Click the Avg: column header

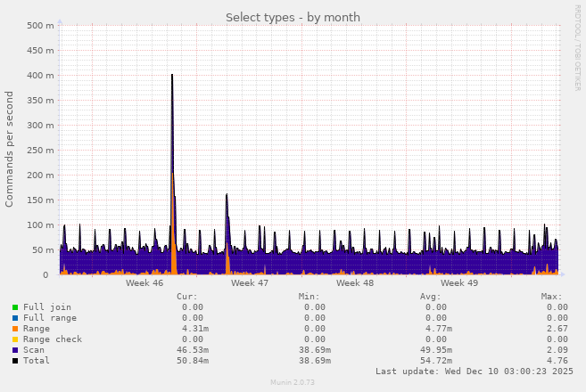pos(430,297)
